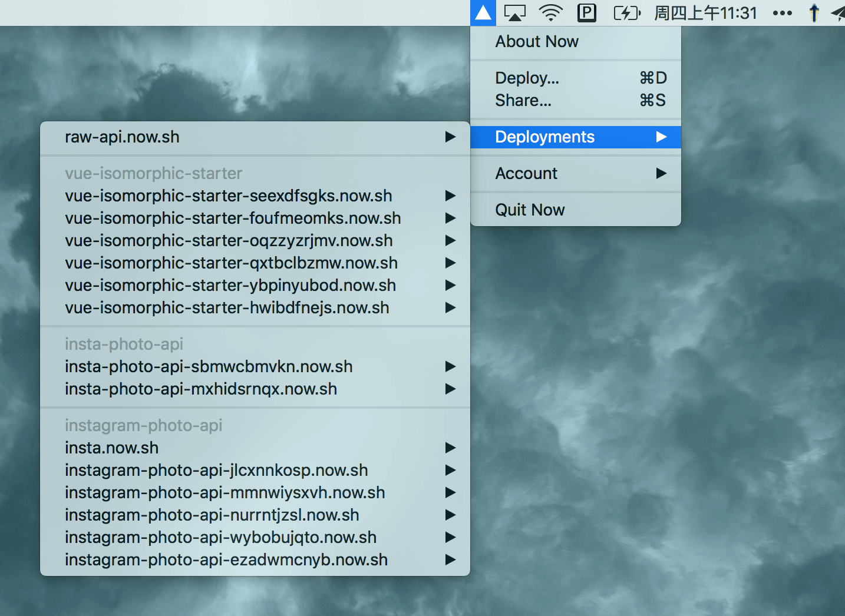The height and width of the screenshot is (616, 845).
Task: Select instagram-photo-api-jlcxnnkosp.now.sh
Action: [255, 471]
